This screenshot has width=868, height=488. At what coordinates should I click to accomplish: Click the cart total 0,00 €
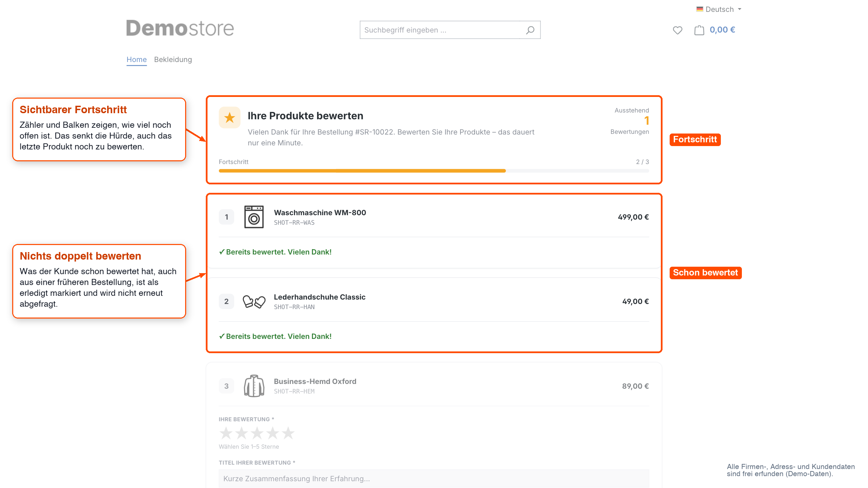(723, 30)
